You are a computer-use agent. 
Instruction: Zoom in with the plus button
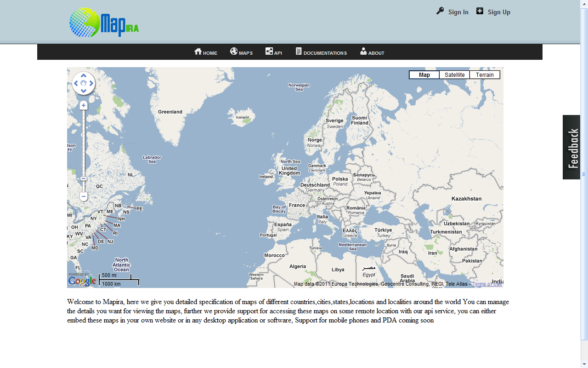point(84,106)
